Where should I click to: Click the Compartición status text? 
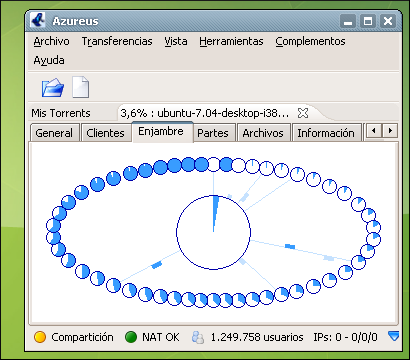(x=82, y=337)
